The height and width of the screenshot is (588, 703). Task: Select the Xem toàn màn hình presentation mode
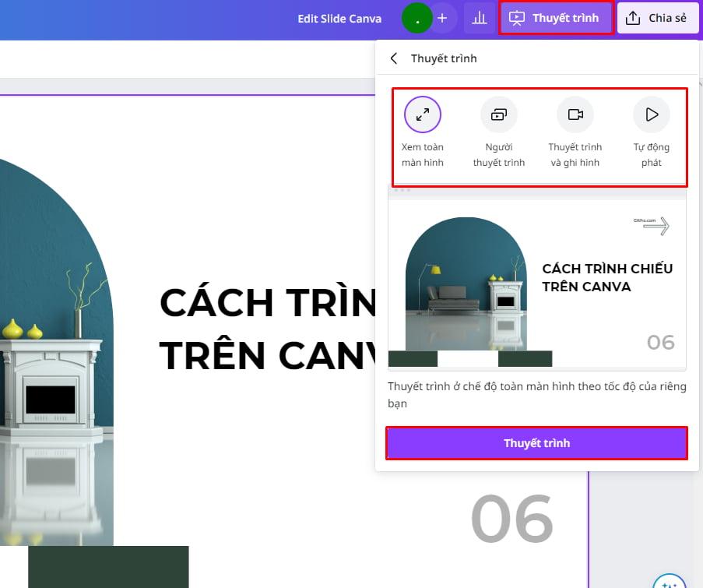422,114
